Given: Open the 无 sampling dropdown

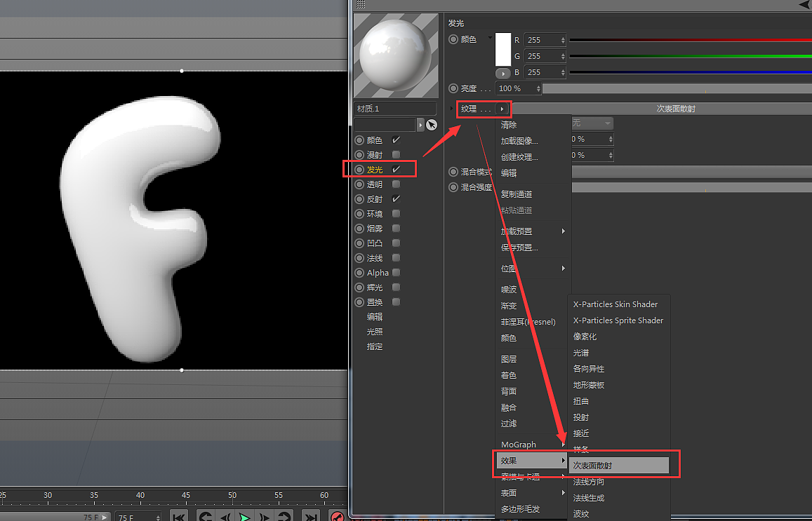Looking at the screenshot, I should [x=592, y=123].
